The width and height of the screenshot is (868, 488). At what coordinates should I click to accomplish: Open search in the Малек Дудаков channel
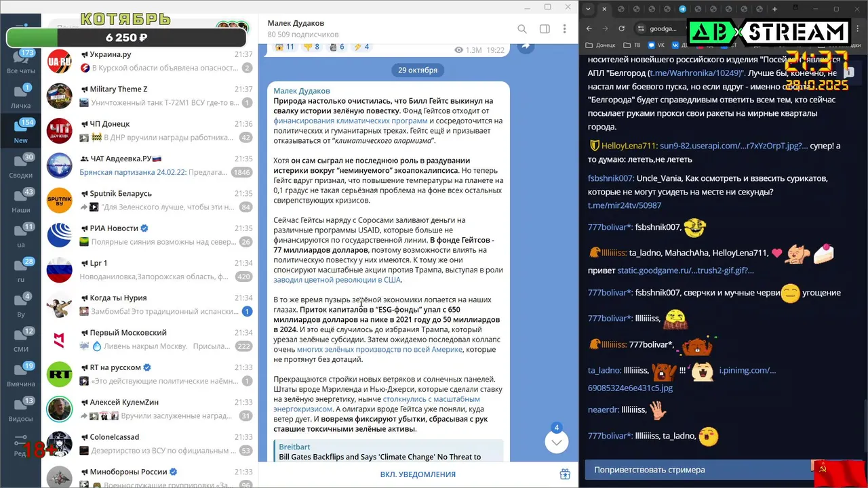coord(522,29)
